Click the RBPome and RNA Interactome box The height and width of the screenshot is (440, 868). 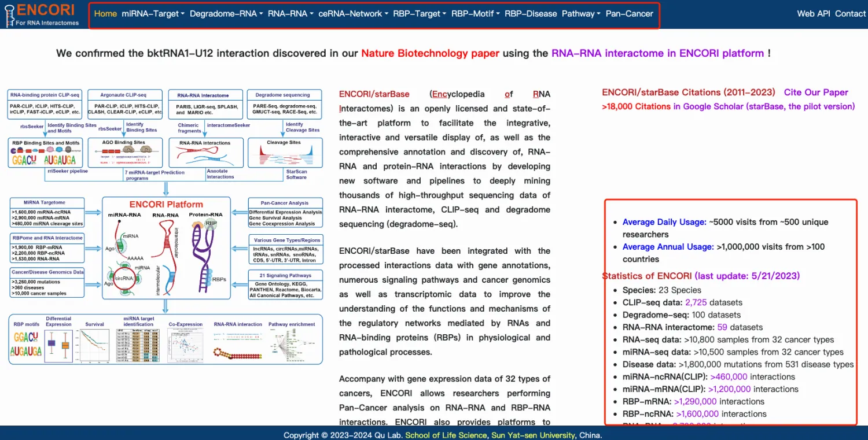point(47,247)
